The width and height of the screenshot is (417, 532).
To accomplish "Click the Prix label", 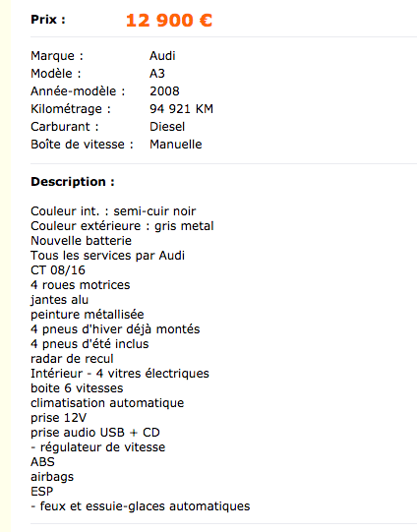I will (48, 20).
